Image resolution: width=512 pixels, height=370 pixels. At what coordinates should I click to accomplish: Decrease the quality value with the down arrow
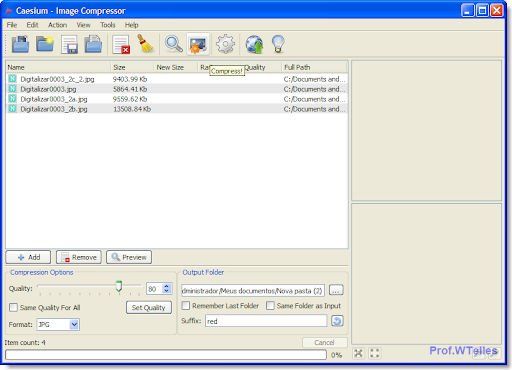pyautogui.click(x=167, y=291)
